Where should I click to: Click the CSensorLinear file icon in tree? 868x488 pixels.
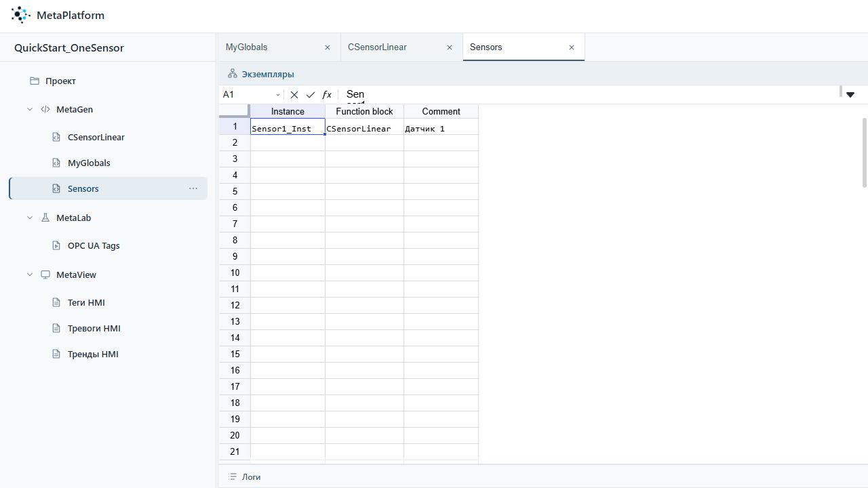[57, 137]
